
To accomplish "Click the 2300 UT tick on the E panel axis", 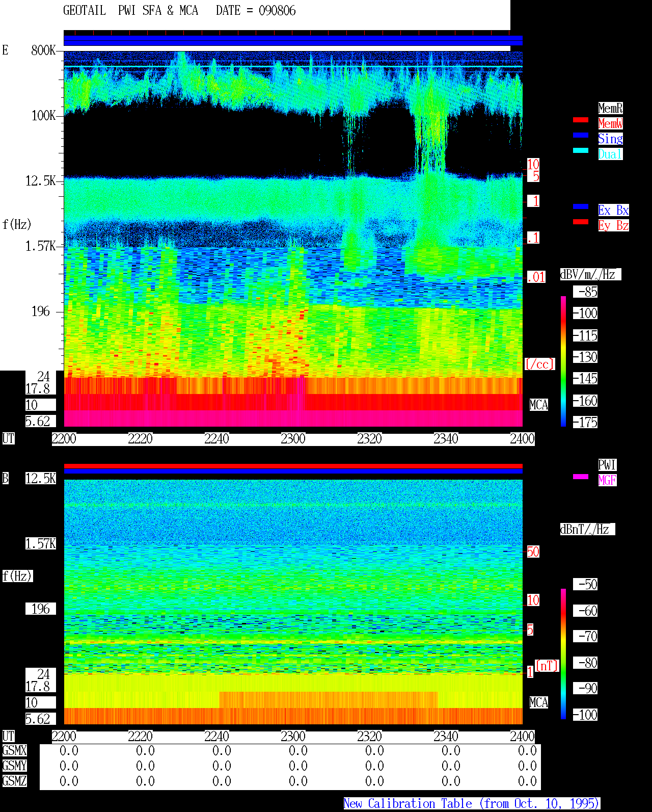I will click(x=293, y=439).
